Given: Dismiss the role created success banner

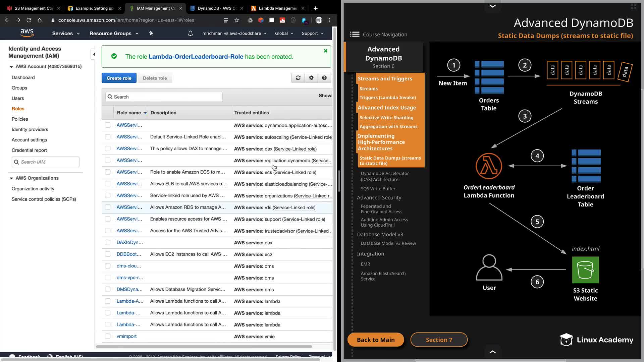Looking at the screenshot, I should click(x=325, y=51).
